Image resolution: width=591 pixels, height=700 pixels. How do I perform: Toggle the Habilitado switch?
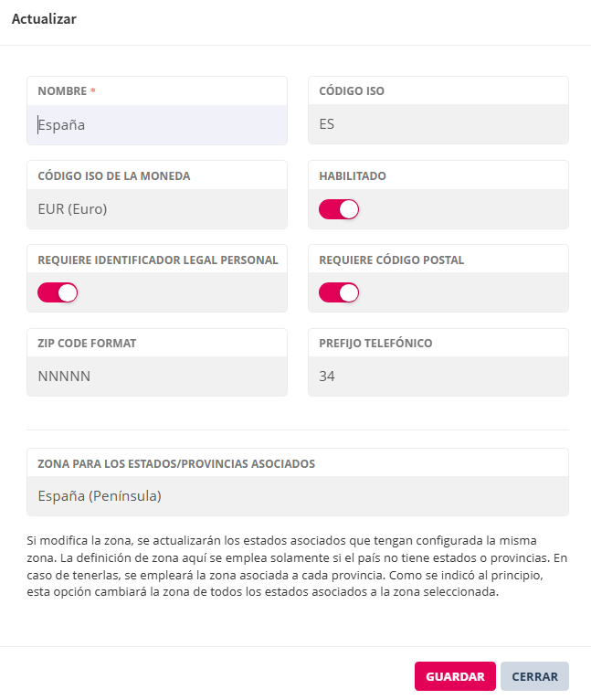(338, 209)
